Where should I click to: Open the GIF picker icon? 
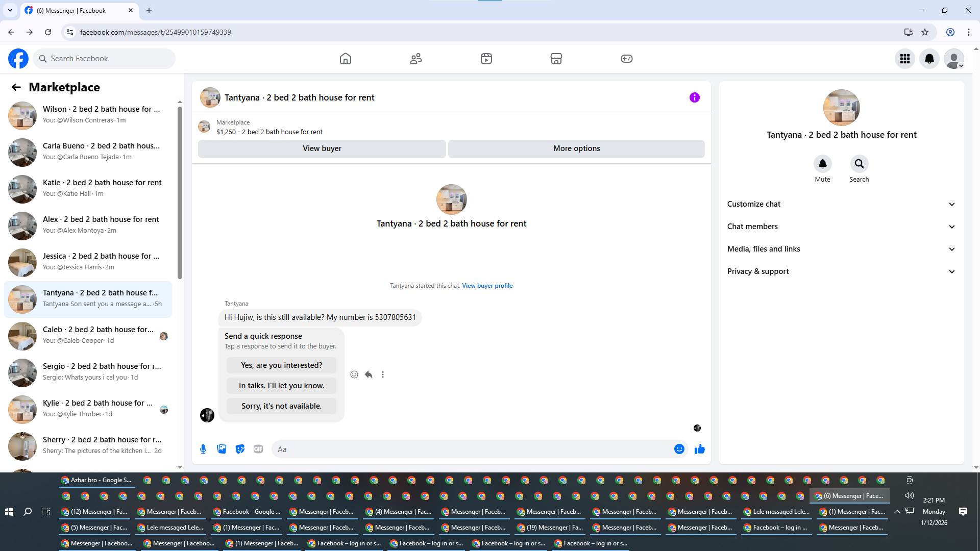pos(258,449)
